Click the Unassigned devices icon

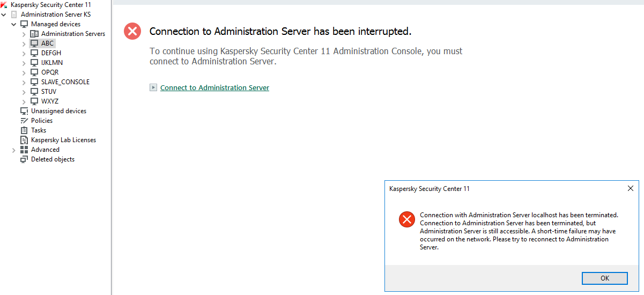point(24,111)
